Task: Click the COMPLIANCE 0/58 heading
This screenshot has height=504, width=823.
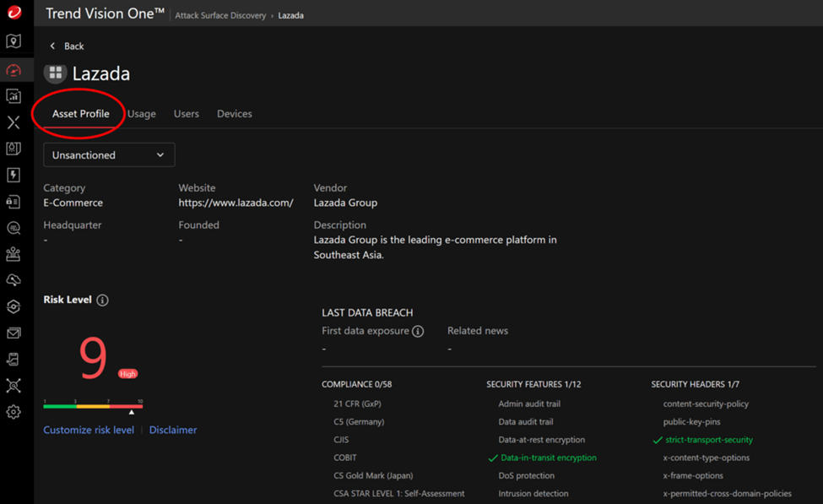Action: tap(357, 384)
